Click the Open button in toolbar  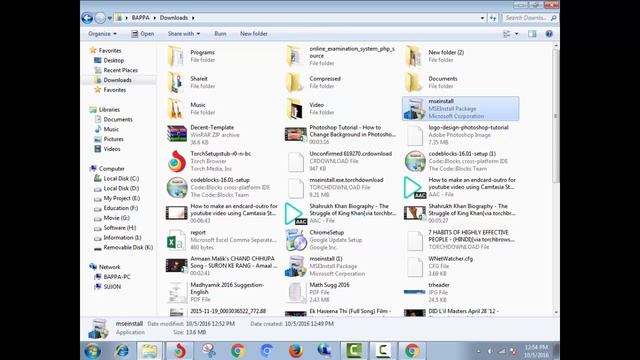[142, 34]
